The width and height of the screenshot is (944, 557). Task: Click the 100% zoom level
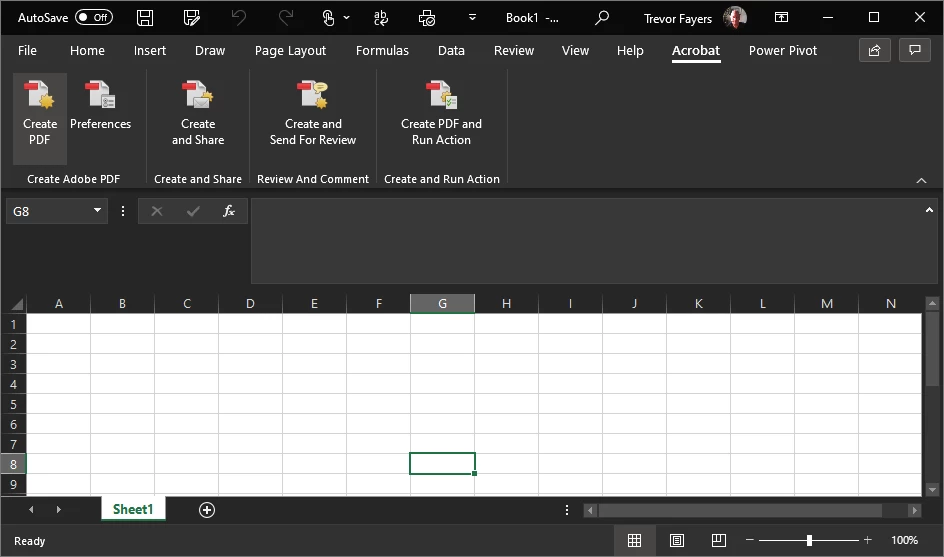pyautogui.click(x=904, y=540)
